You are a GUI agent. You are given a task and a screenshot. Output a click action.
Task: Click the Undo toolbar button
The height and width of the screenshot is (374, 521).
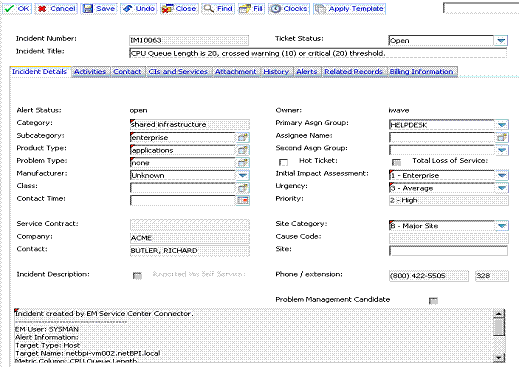(139, 9)
